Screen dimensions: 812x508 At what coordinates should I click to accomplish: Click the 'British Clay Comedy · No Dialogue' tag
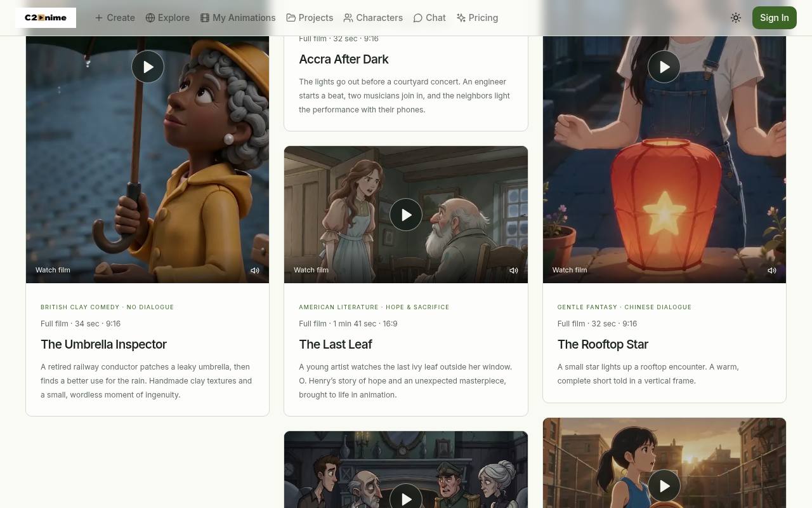(x=107, y=307)
